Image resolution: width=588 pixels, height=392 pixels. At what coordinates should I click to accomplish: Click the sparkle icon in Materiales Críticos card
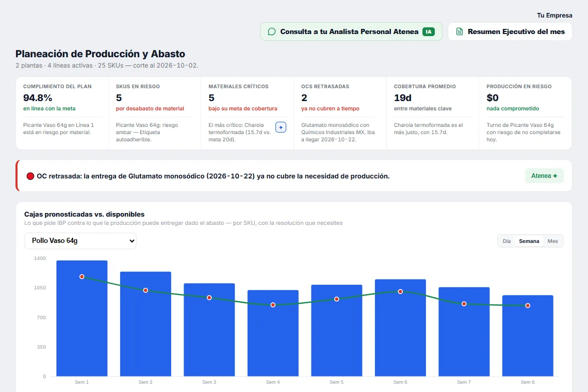[281, 127]
